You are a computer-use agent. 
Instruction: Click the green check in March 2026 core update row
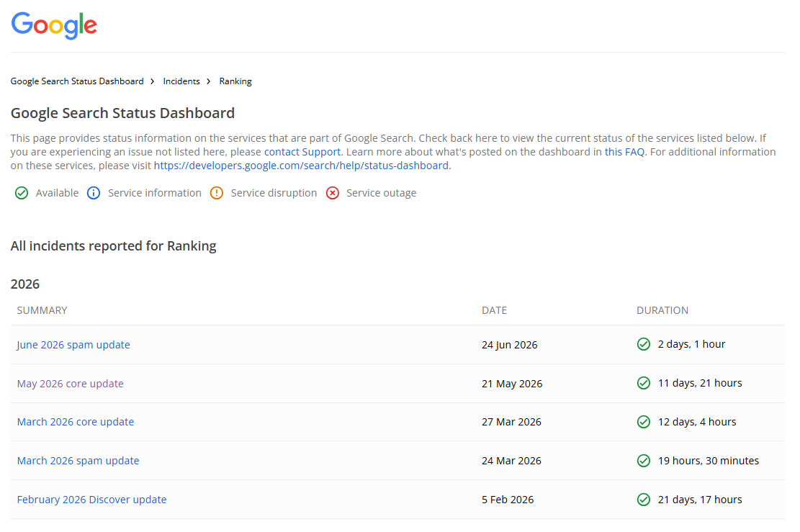[x=643, y=422]
